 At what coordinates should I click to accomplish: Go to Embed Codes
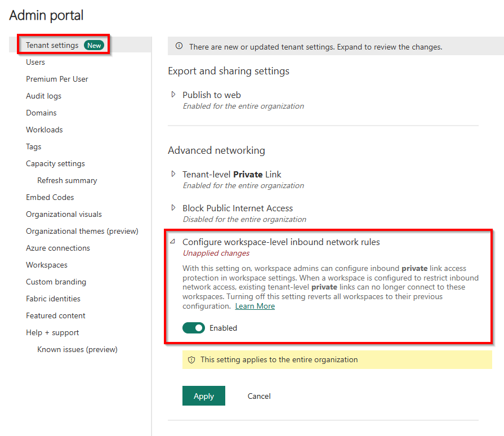[50, 197]
